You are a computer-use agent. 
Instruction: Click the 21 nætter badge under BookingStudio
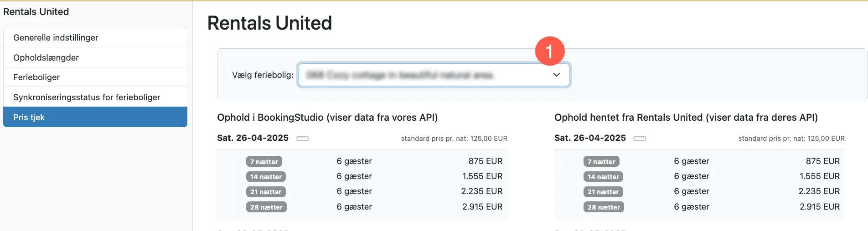click(x=266, y=192)
